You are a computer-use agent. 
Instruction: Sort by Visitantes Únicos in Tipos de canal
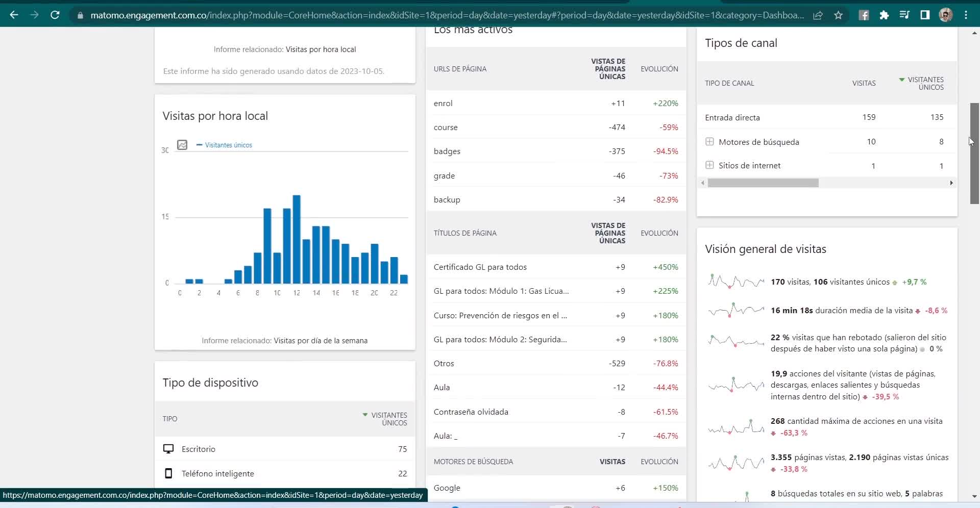click(x=925, y=83)
